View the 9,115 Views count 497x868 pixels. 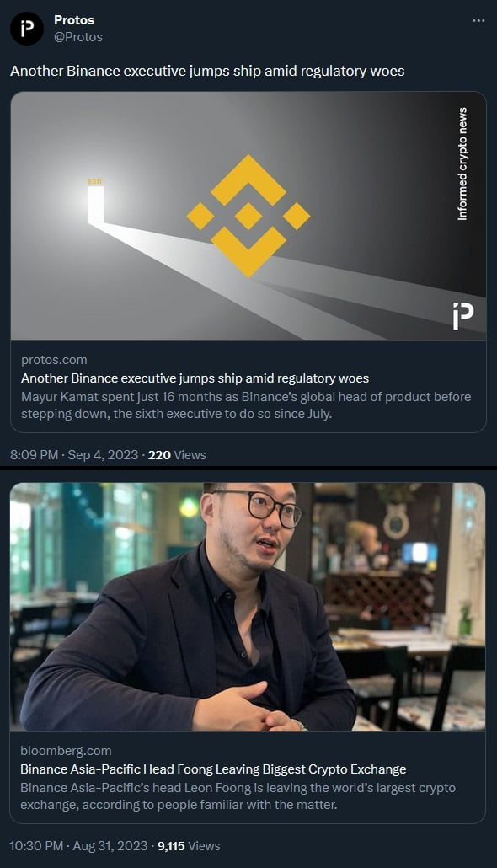click(x=189, y=846)
